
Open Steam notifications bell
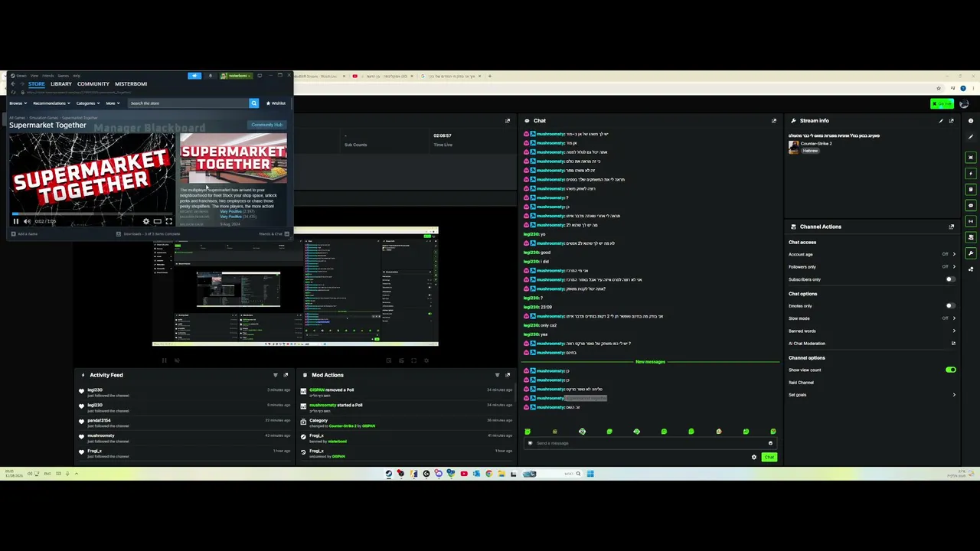(211, 76)
